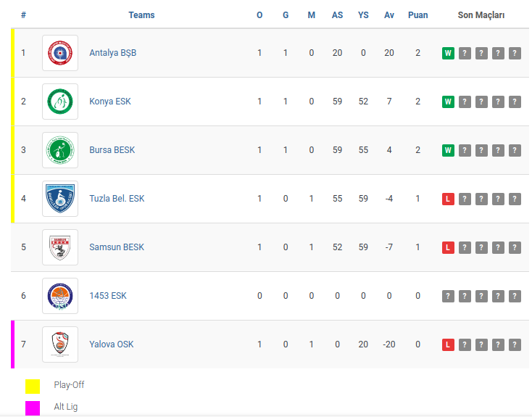Click the Antalya BŞB team logo

pos(60,53)
